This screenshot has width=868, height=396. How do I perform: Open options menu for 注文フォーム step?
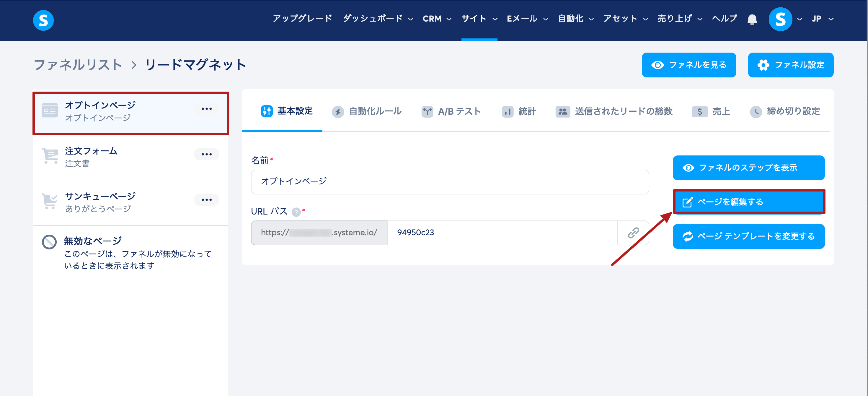pos(206,155)
